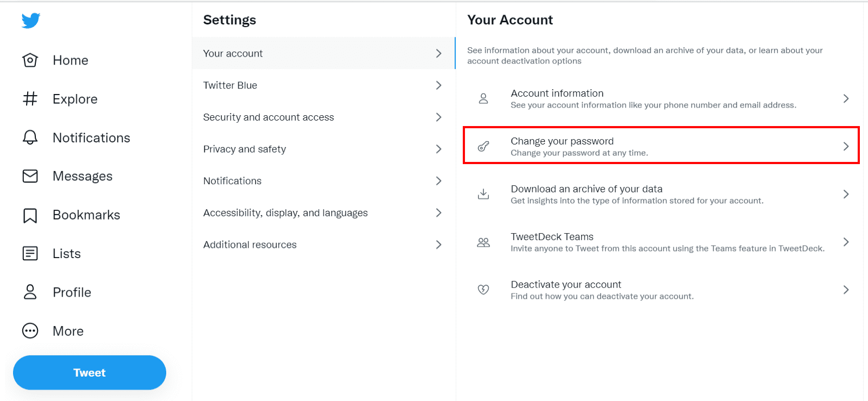Screen dimensions: 868x401
Task: Open Deactivate your account title
Action: [566, 285]
